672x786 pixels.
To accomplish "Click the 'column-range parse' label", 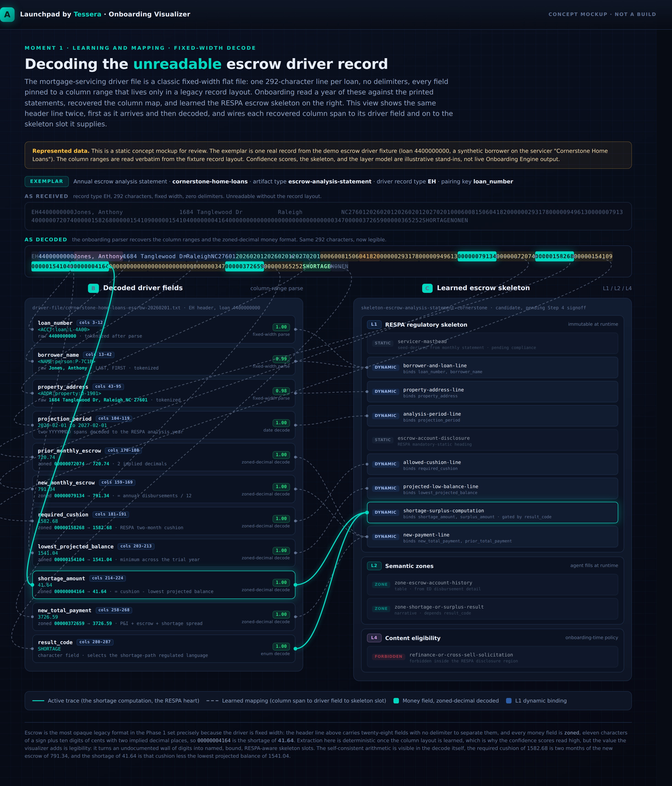I will (277, 288).
